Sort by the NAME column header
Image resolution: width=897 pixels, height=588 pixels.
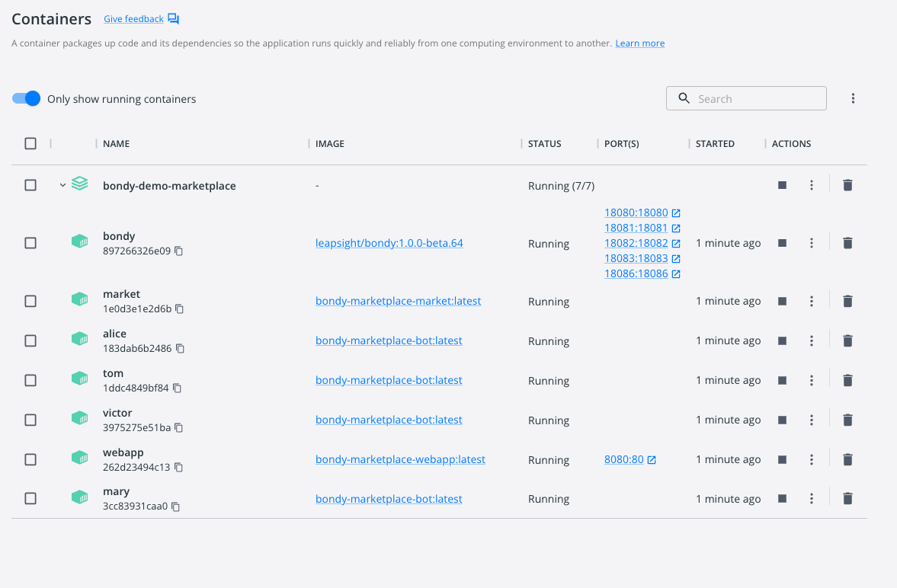pyautogui.click(x=116, y=143)
